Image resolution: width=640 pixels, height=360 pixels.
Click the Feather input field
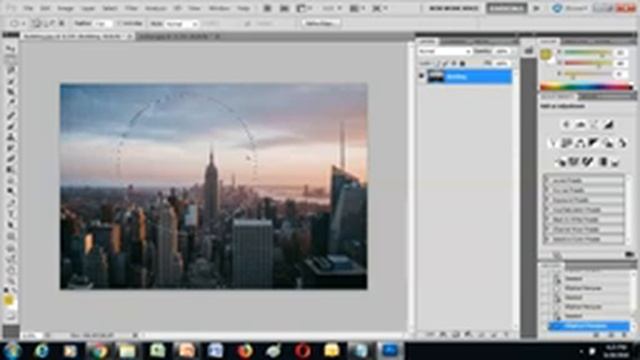[103, 24]
